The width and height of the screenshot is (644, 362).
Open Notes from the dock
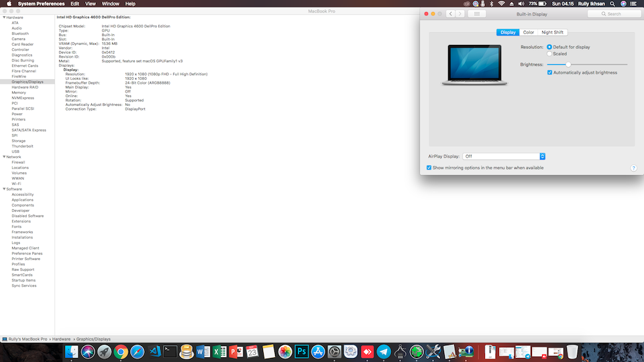pyautogui.click(x=268, y=352)
